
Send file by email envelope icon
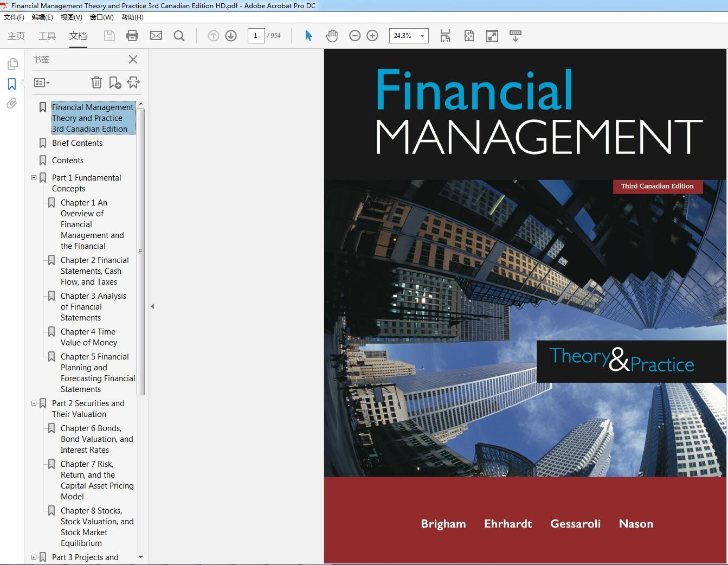point(156,36)
